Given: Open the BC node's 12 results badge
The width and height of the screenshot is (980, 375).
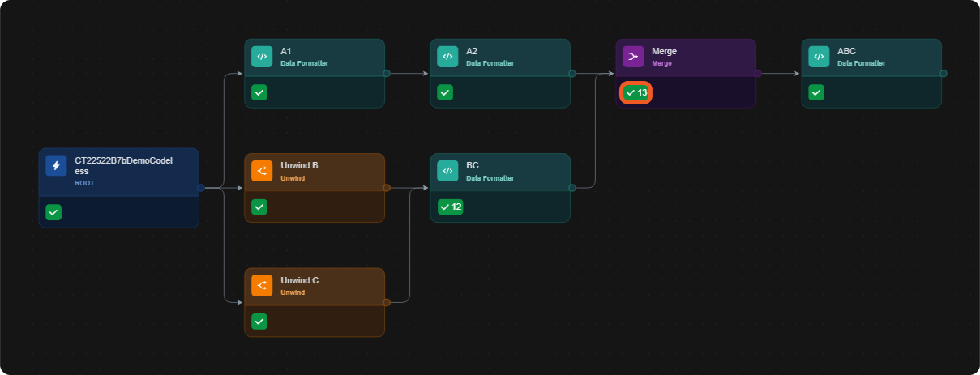Looking at the screenshot, I should point(451,207).
